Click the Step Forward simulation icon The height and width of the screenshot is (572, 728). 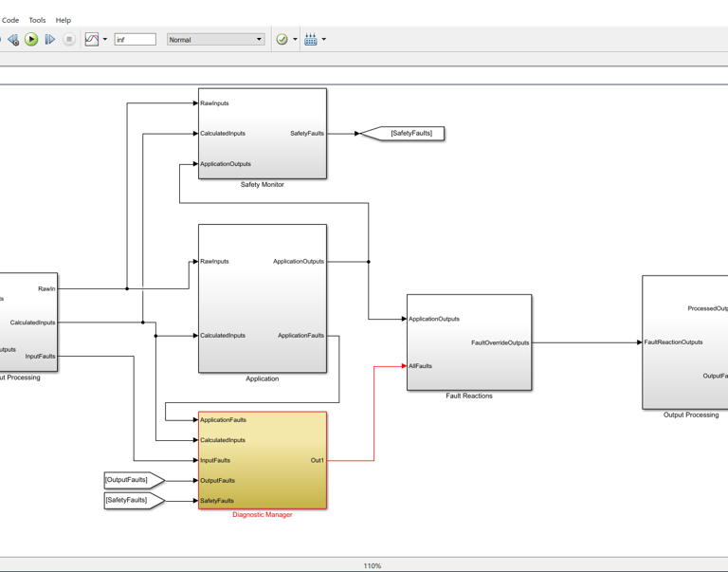[x=49, y=40]
